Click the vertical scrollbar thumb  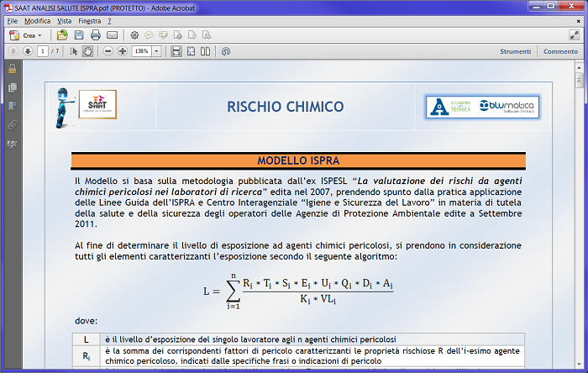580,81
